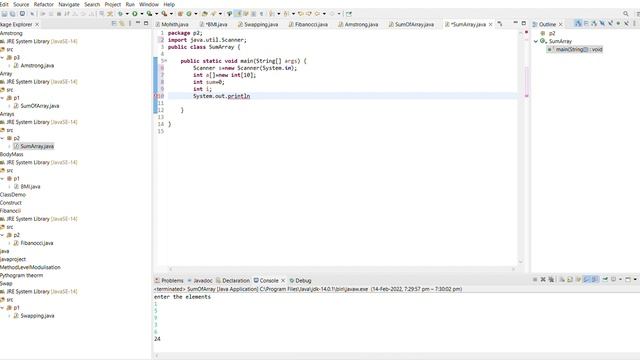Open the Debug view tab
The image size is (640, 360).
coord(300,280)
